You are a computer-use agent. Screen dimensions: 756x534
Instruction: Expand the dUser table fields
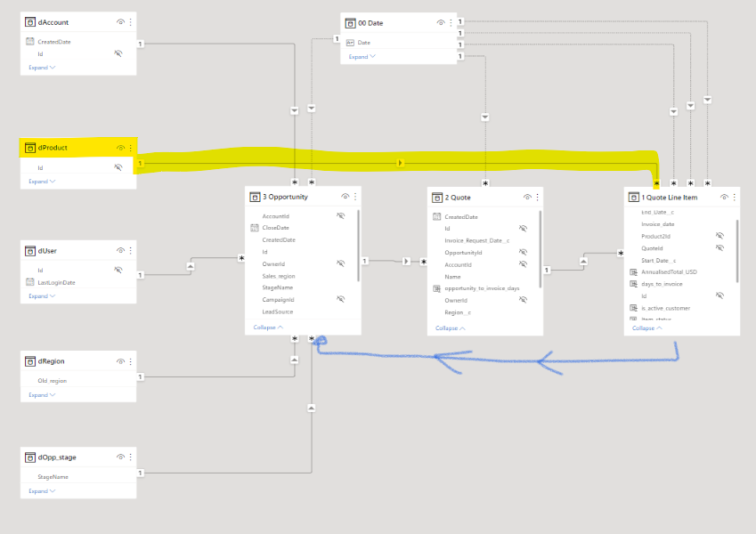(x=42, y=296)
